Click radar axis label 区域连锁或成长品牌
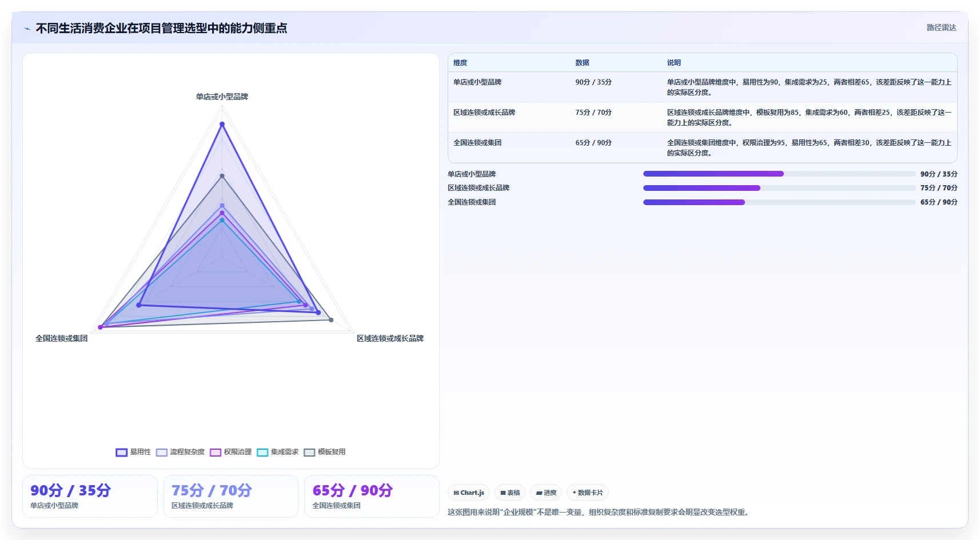 point(390,338)
